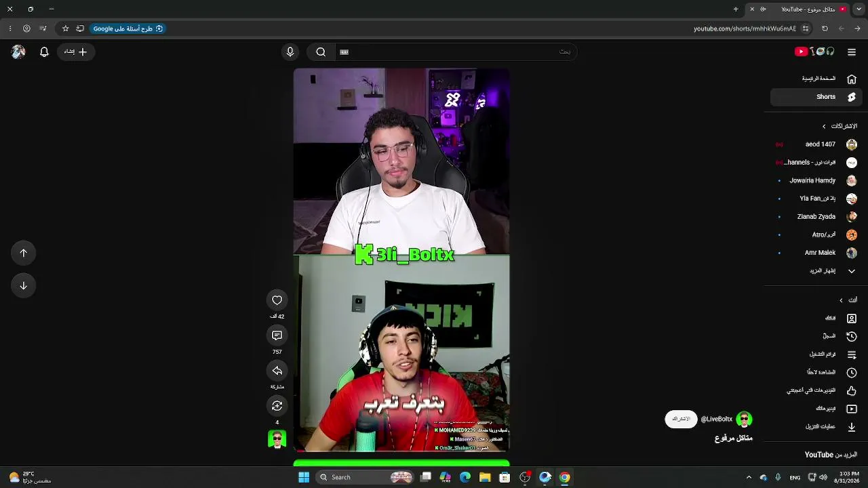Image resolution: width=868 pixels, height=488 pixels.
Task: View site information icon in address bar
Action: tap(806, 28)
